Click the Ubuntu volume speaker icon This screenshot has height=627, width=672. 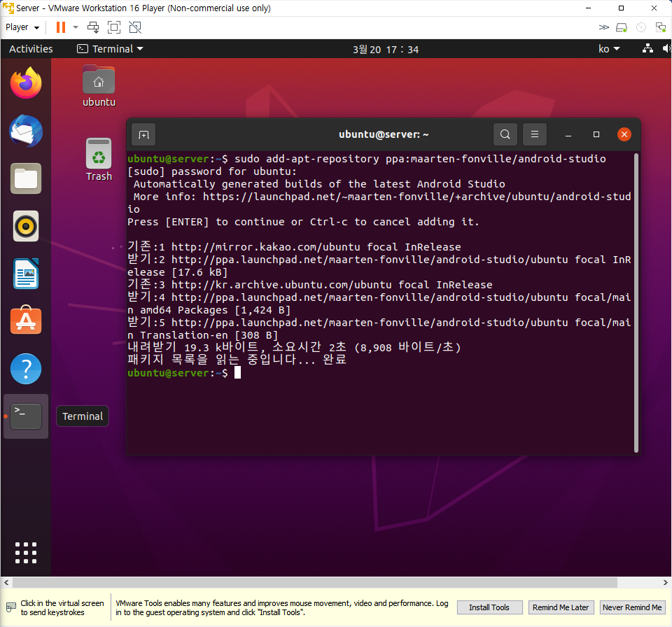666,48
